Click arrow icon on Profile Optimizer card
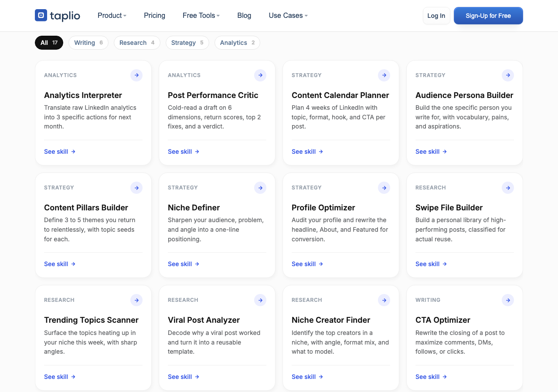The width and height of the screenshot is (558, 392). (x=384, y=188)
